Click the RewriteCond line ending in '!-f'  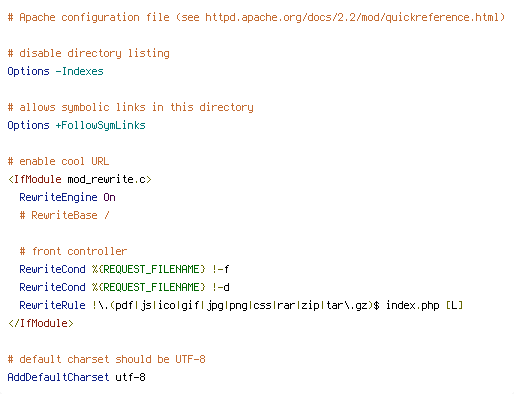point(124,269)
